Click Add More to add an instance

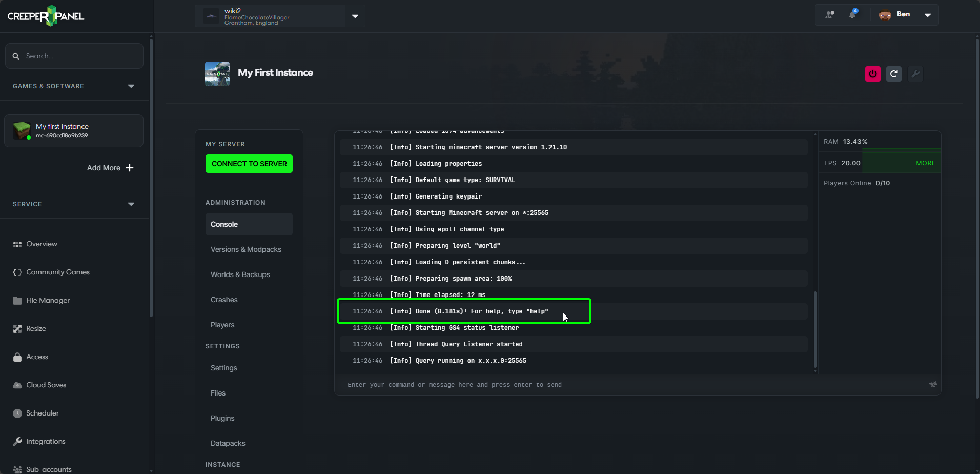pyautogui.click(x=110, y=168)
